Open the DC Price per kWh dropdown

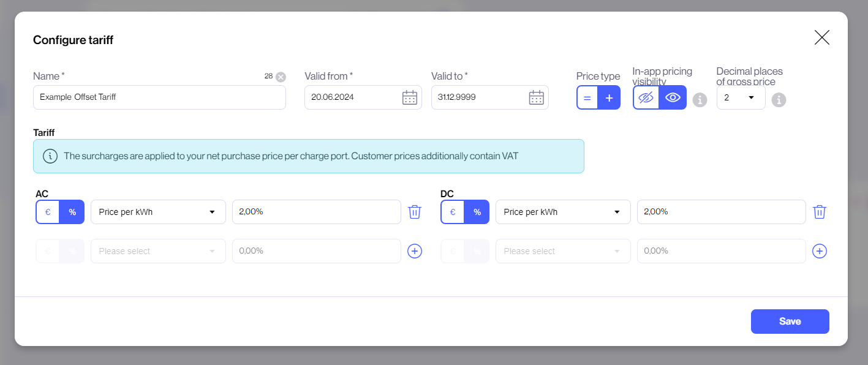tap(562, 212)
